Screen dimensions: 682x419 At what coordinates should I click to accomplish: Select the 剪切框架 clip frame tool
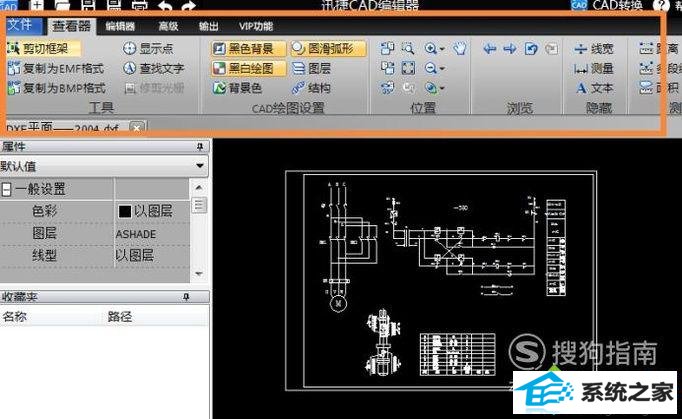[43, 48]
